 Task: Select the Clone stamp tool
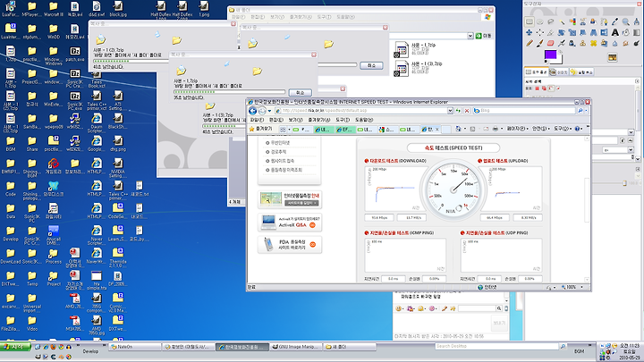coord(583,43)
